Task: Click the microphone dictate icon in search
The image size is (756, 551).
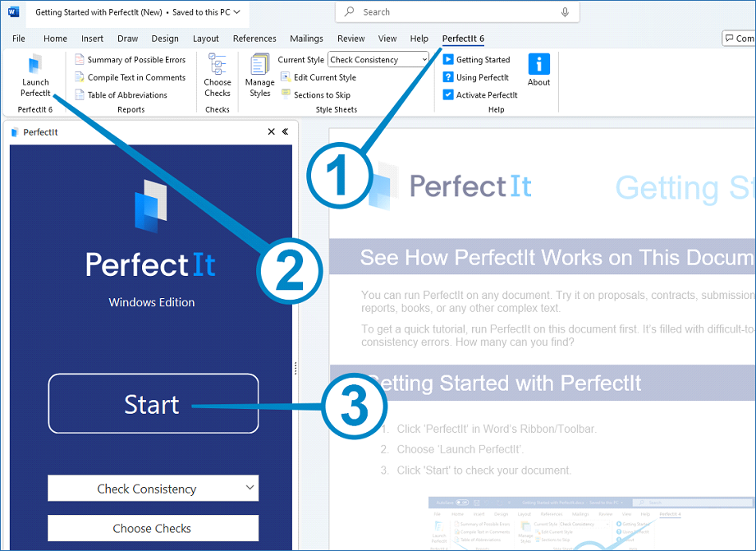Action: pos(565,12)
